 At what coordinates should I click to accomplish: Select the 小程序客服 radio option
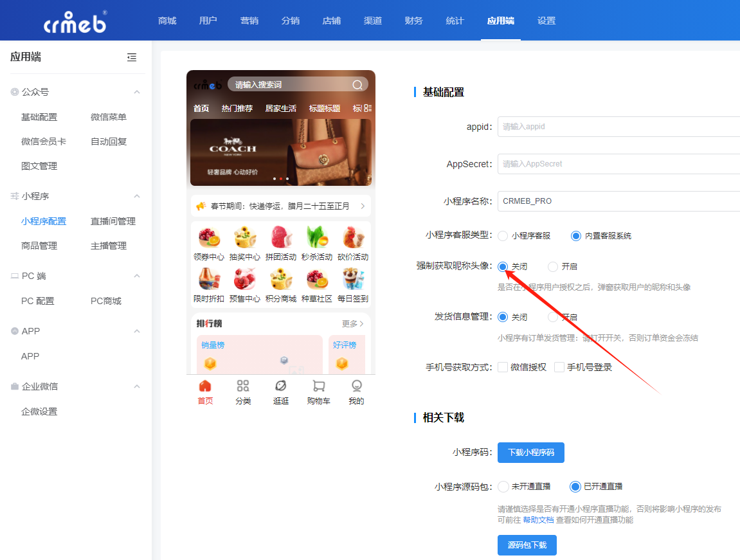coord(503,236)
